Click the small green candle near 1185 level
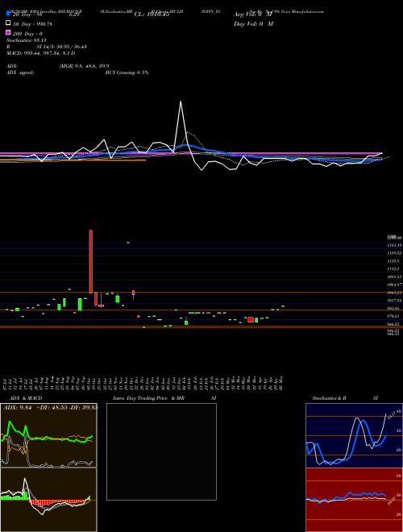 [128, 243]
